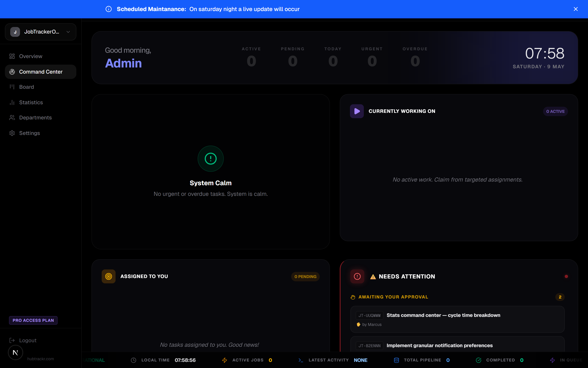
Task: Click the SATURDAY · 9 MAY date
Action: point(538,66)
